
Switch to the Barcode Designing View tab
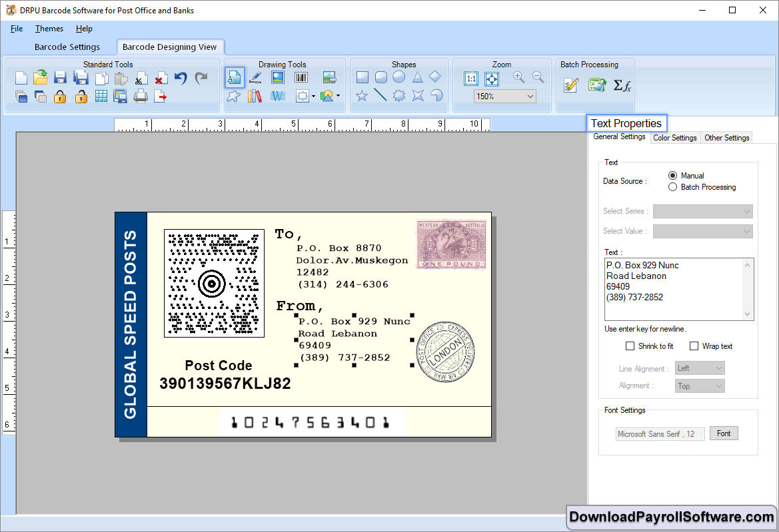[170, 47]
